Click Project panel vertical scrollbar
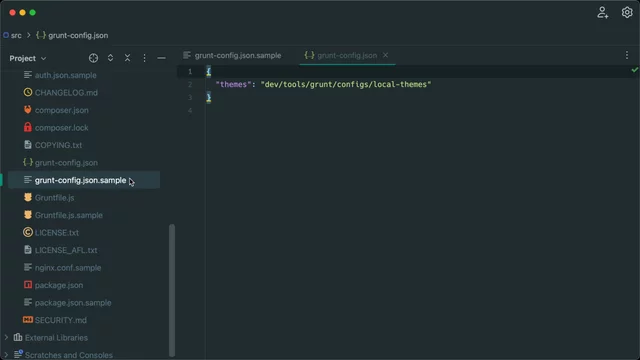 coord(172,290)
